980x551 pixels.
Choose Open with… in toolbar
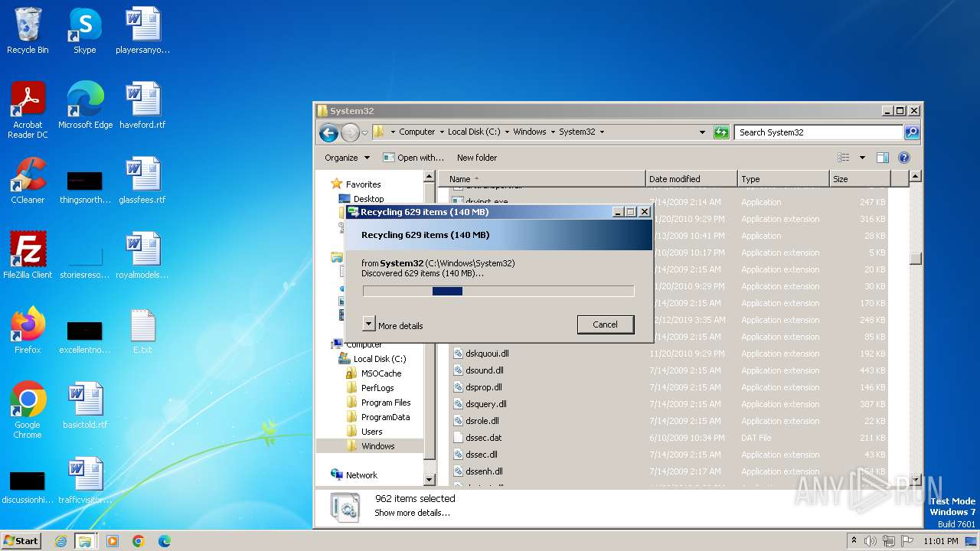coord(413,158)
